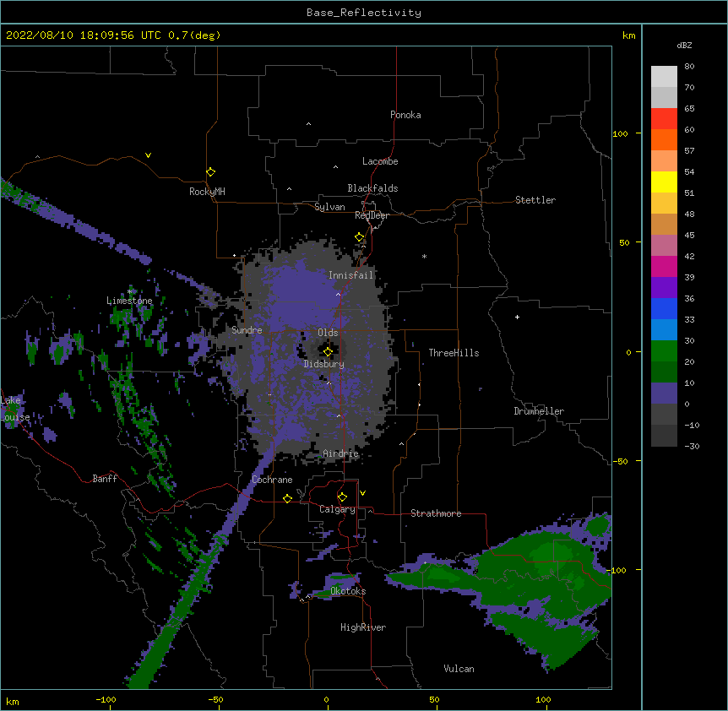Click the Strathmore town label

(436, 513)
